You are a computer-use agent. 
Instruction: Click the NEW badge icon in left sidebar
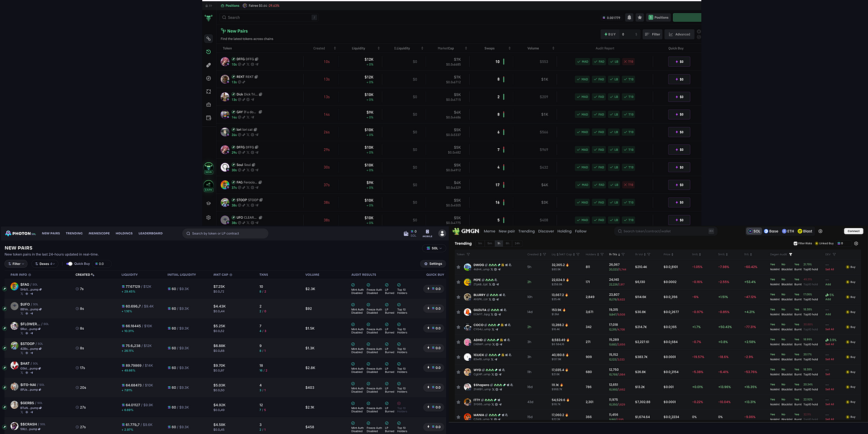pyautogui.click(x=208, y=168)
